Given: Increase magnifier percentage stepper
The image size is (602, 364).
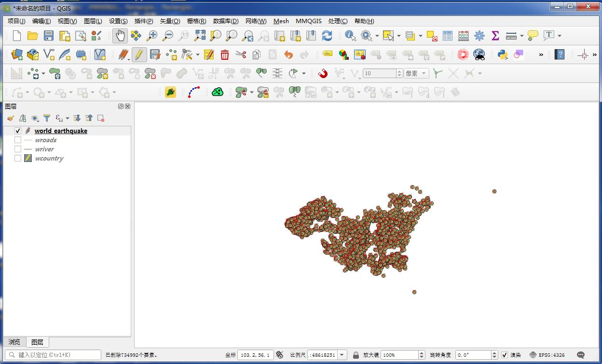Looking at the screenshot, I should [x=422, y=352].
